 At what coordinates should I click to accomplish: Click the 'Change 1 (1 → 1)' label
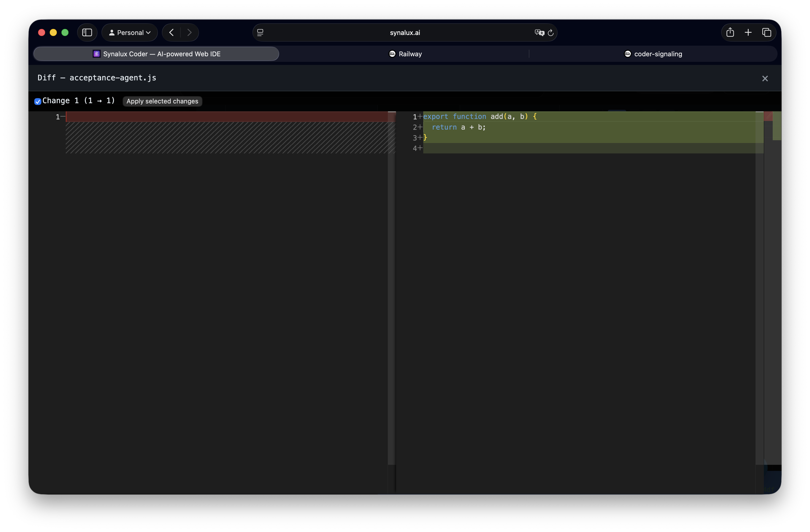coord(78,101)
